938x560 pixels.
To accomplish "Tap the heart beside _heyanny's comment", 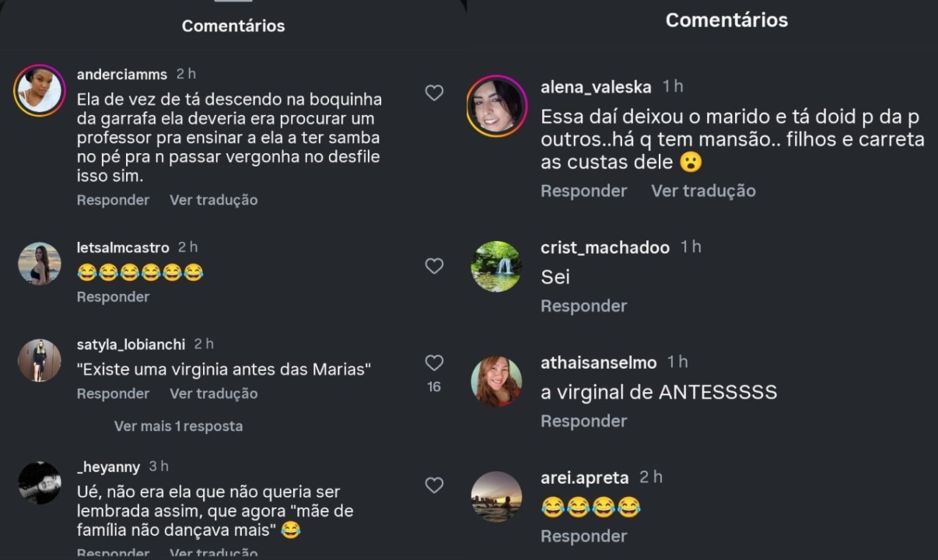I will [x=434, y=485].
